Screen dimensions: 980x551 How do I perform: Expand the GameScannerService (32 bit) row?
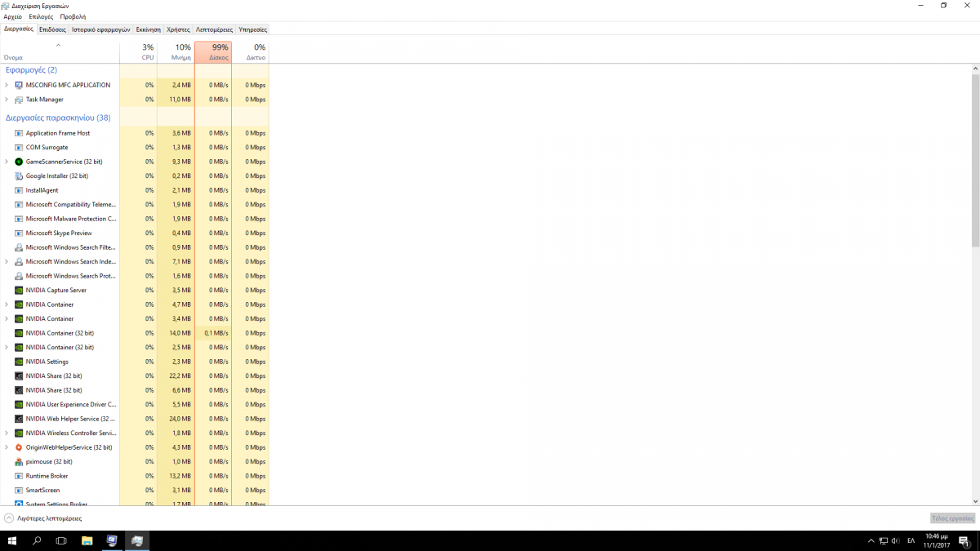7,162
